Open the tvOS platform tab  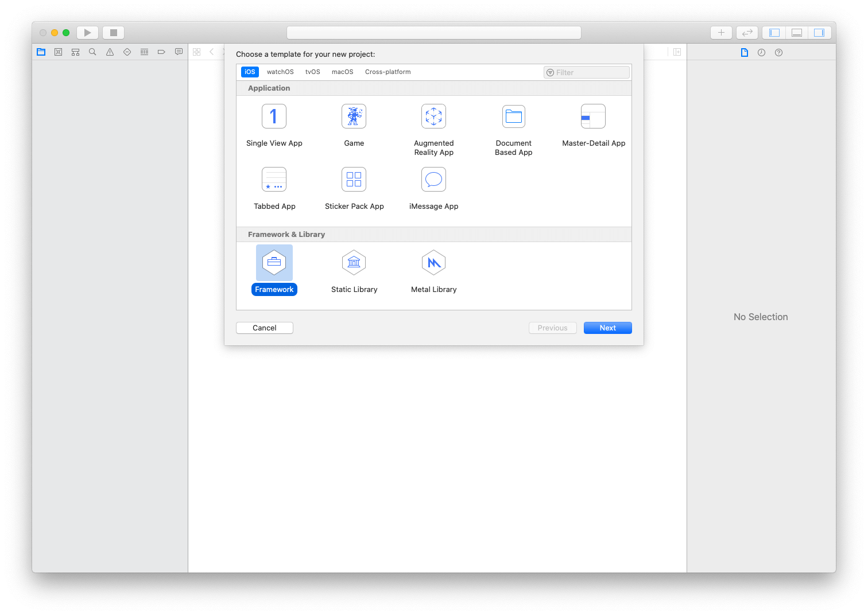(312, 72)
